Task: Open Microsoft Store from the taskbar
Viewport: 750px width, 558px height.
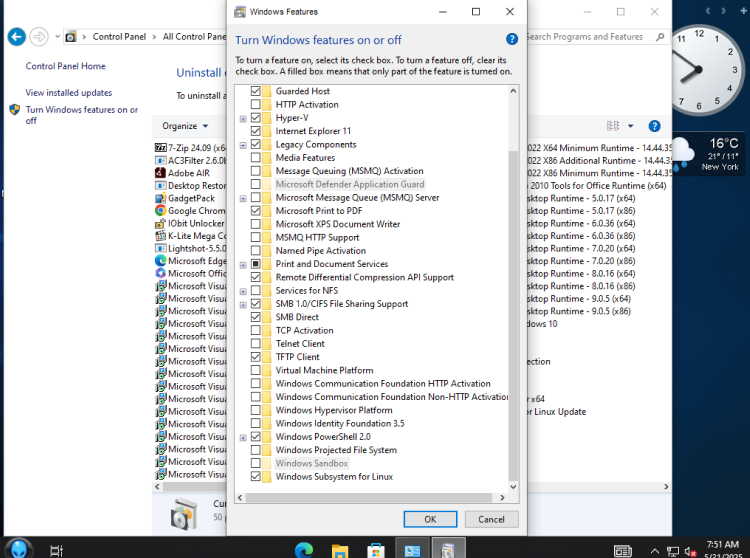Action: (376, 551)
